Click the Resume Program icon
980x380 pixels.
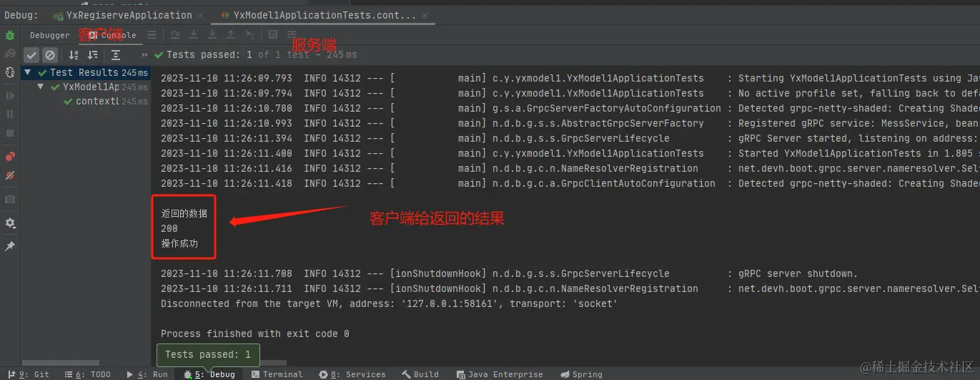[x=10, y=96]
